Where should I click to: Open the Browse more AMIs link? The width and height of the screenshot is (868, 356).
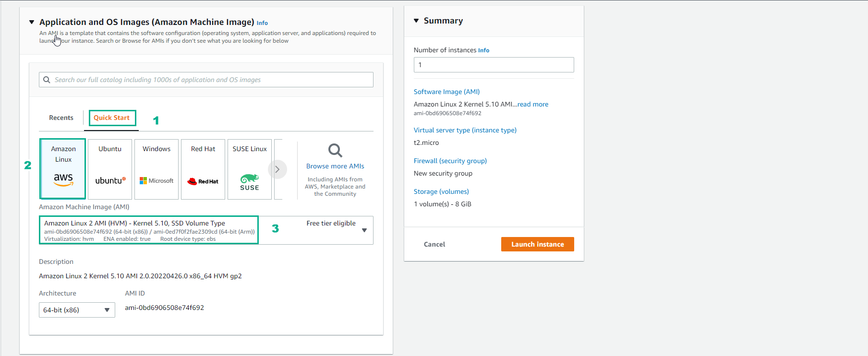coord(335,166)
